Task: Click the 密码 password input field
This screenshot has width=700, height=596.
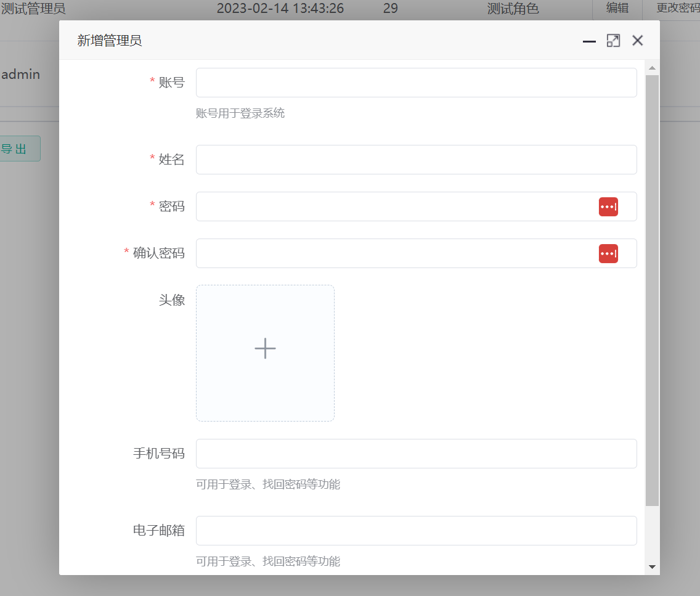Action: 394,206
